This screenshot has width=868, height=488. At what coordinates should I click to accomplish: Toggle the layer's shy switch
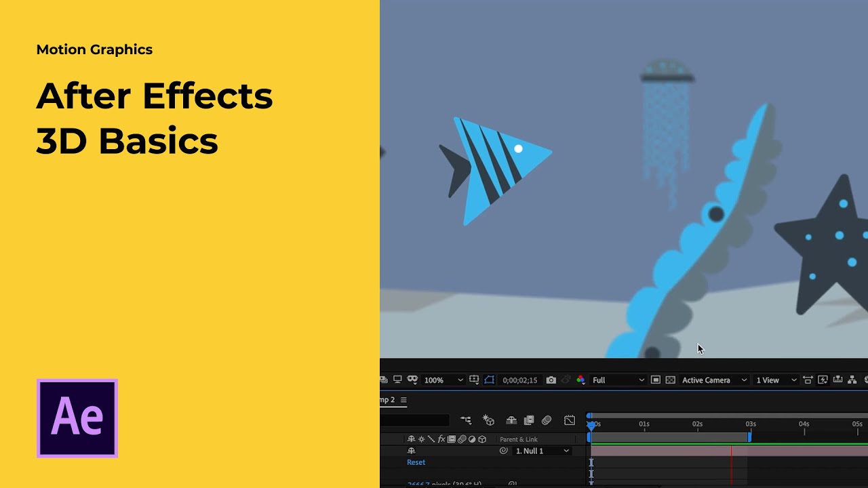[411, 451]
